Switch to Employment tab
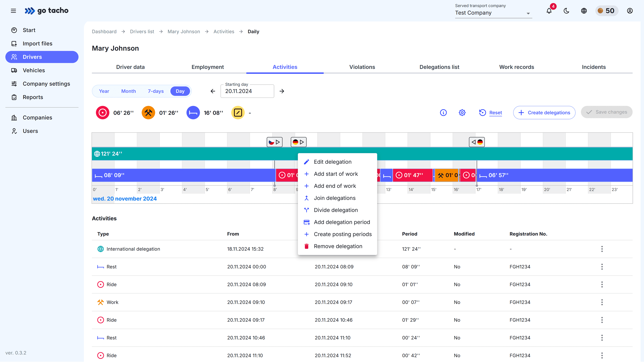The height and width of the screenshot is (362, 644). (208, 67)
